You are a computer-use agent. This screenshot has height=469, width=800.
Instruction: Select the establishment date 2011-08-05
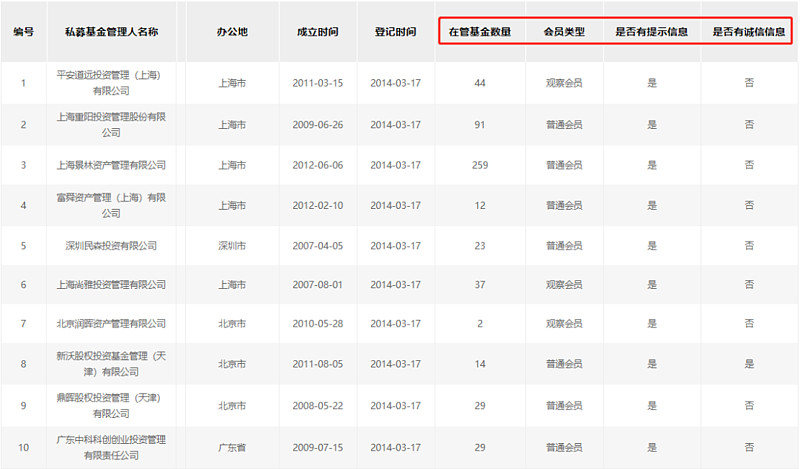[318, 363]
